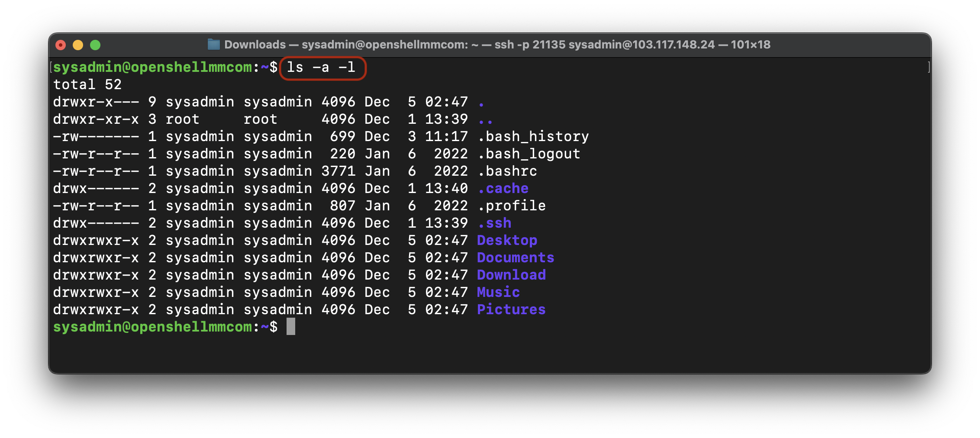Click the Music directory entry

(x=498, y=293)
